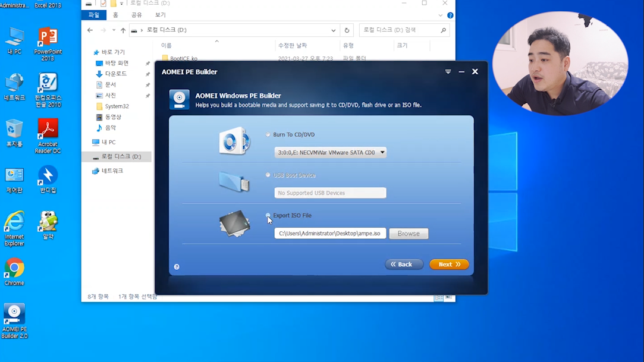
Task: Open the CD drive selection dropdown
Action: [x=330, y=152]
